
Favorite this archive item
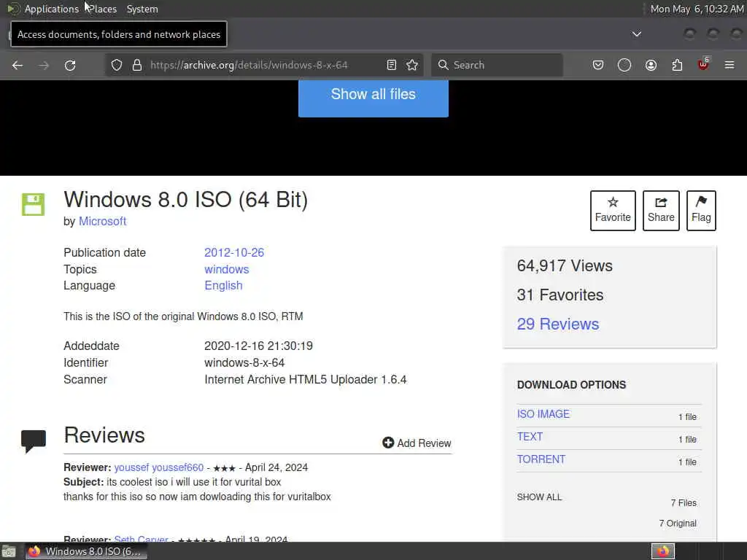[x=613, y=211]
